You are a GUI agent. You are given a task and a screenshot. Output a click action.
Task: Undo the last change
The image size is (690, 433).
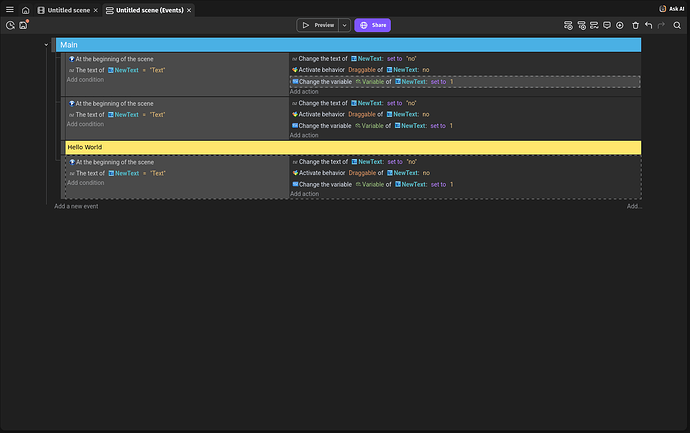pos(648,25)
